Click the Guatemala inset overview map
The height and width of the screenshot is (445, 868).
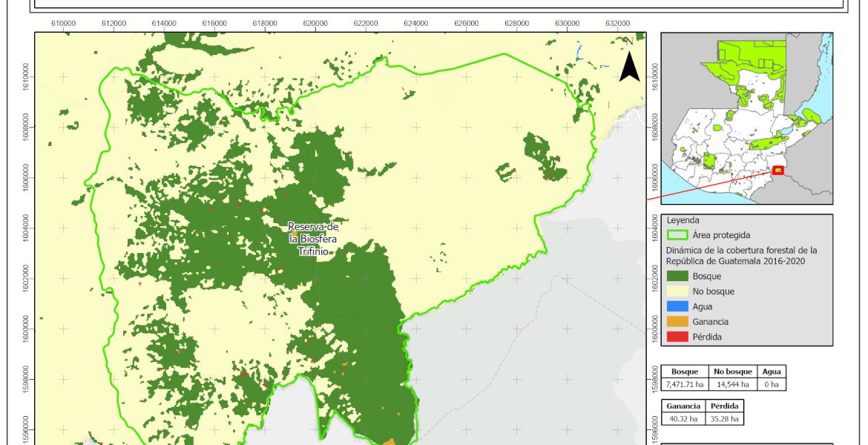[746, 117]
